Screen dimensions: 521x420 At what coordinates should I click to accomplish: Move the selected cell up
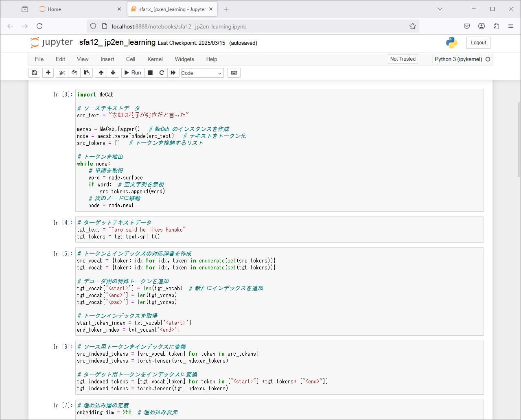[101, 73]
